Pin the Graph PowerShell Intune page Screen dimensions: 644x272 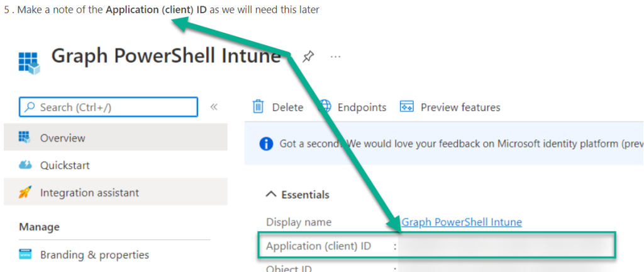[x=308, y=57]
